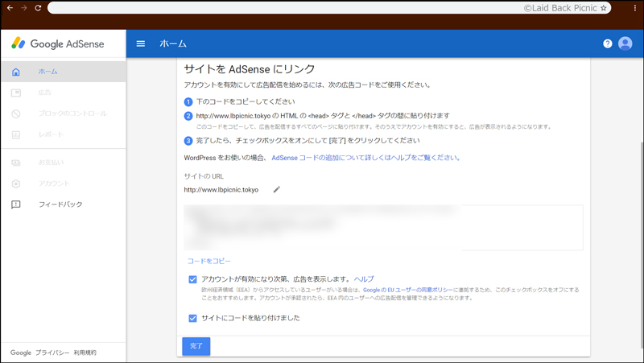Click the サイトを AdSense にリンク heading
This screenshot has height=363, width=644.
[250, 69]
